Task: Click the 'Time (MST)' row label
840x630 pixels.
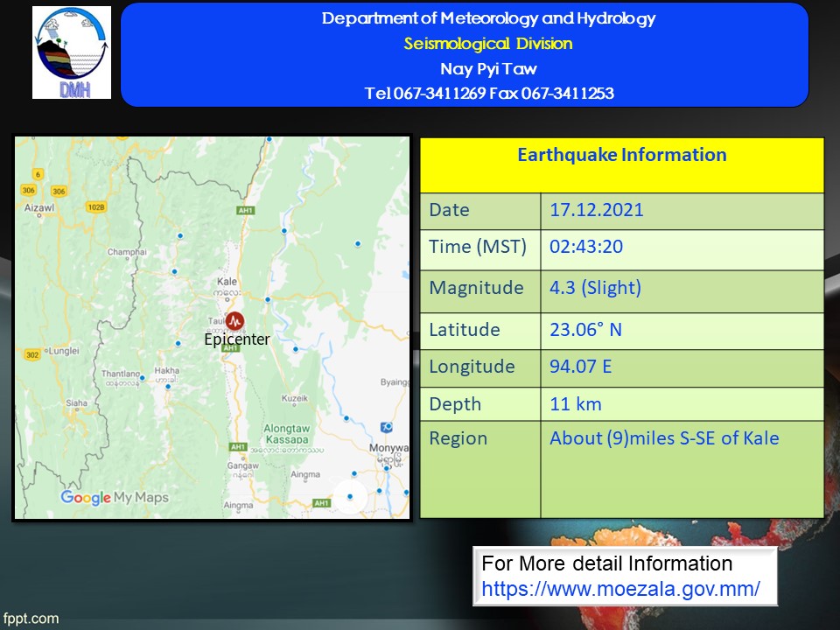Action: pos(478,247)
